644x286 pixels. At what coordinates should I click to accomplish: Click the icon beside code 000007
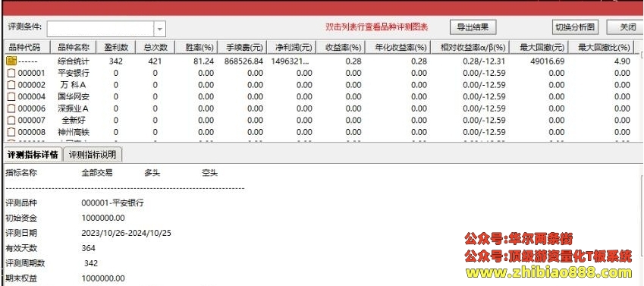[11, 121]
